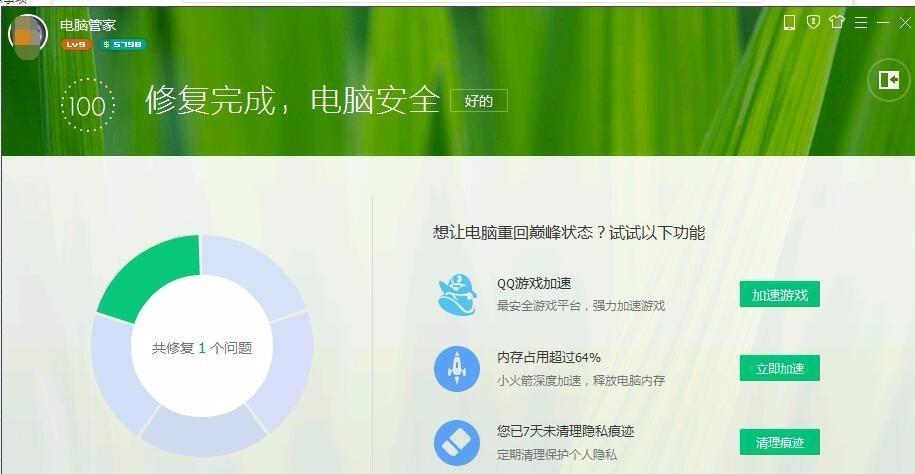Open the main menu hamburger icon
Screen dimensions: 915x474
tap(861, 23)
